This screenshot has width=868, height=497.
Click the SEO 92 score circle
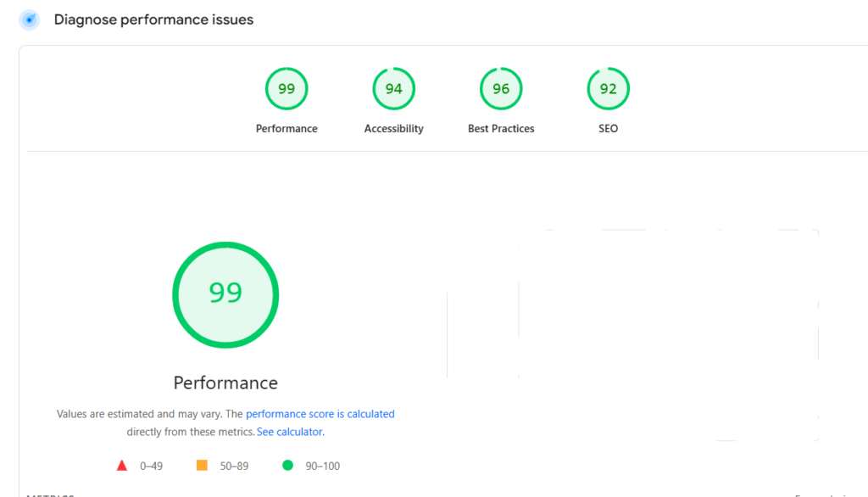(608, 88)
